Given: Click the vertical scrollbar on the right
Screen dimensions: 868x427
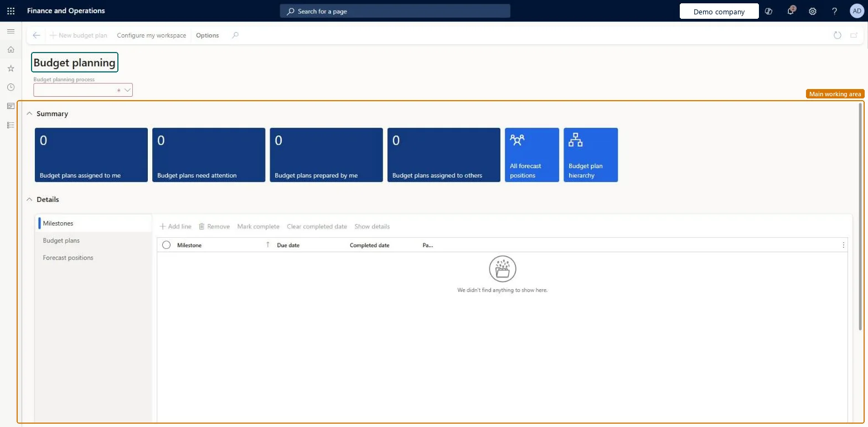Looking at the screenshot, I should [860, 216].
